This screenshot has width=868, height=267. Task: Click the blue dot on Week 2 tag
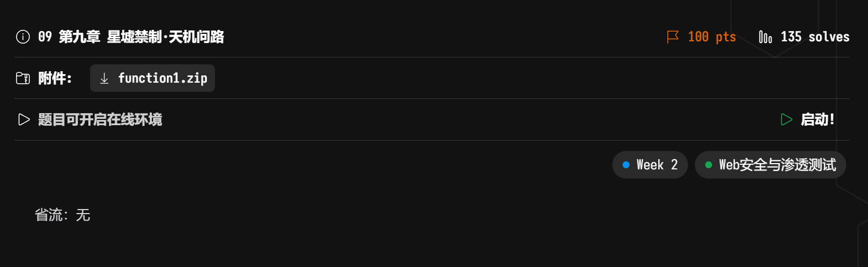tap(626, 165)
